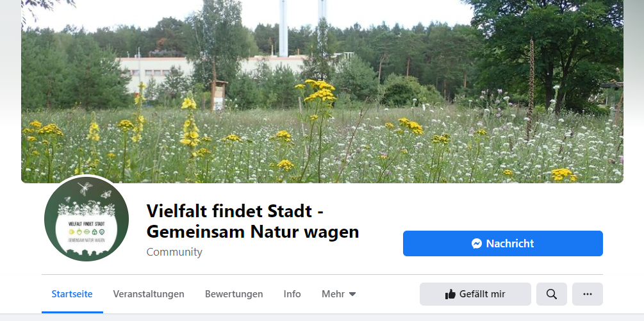Click the thumbs-up icon beside Gefällt mir
This screenshot has height=321, width=644.
coord(450,294)
